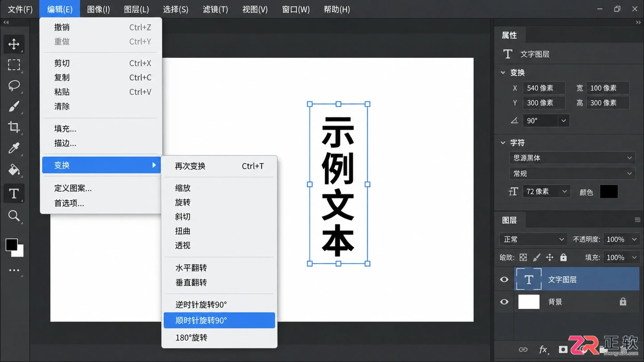Image resolution: width=644 pixels, height=362 pixels.
Task: Choose 180°旋转 menu entry
Action: [x=219, y=338]
